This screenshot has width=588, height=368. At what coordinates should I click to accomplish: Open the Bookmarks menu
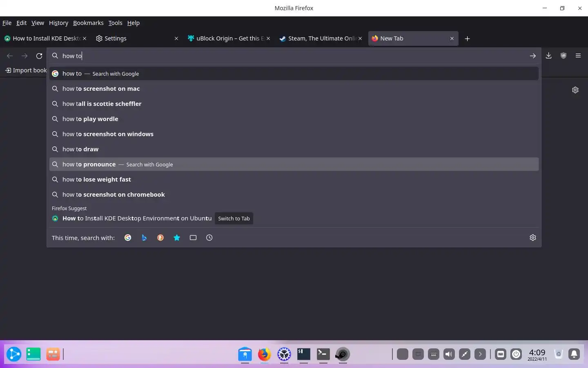(x=88, y=23)
